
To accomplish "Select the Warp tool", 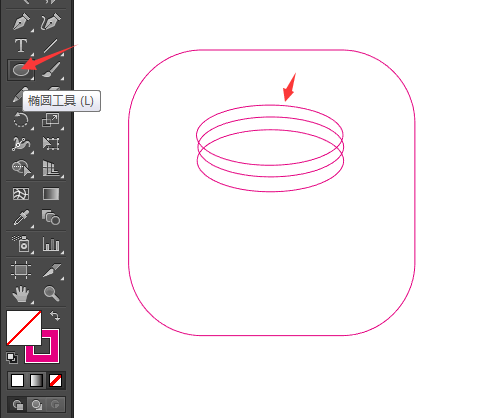I will pos(21,144).
